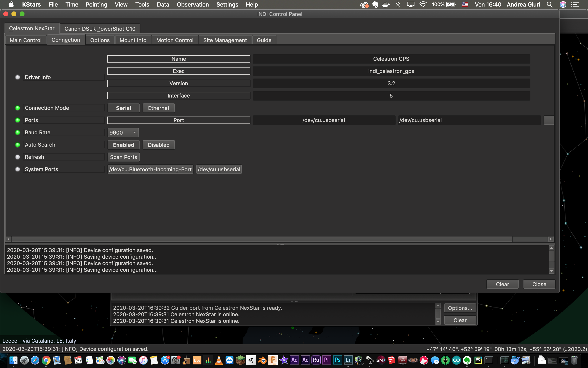Click the editable Port input field

click(x=469, y=120)
